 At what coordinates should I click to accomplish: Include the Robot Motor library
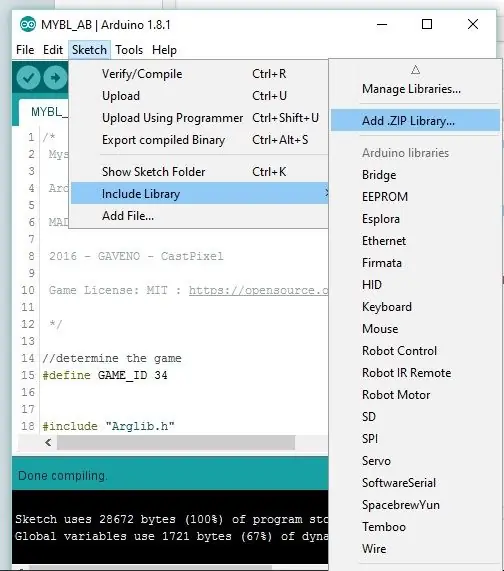(415, 395)
